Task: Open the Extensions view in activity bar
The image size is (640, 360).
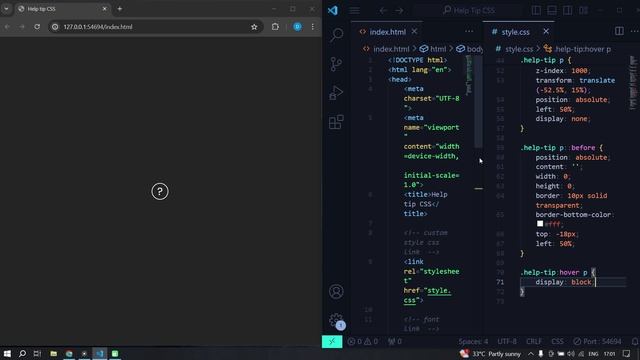Action: (336, 122)
